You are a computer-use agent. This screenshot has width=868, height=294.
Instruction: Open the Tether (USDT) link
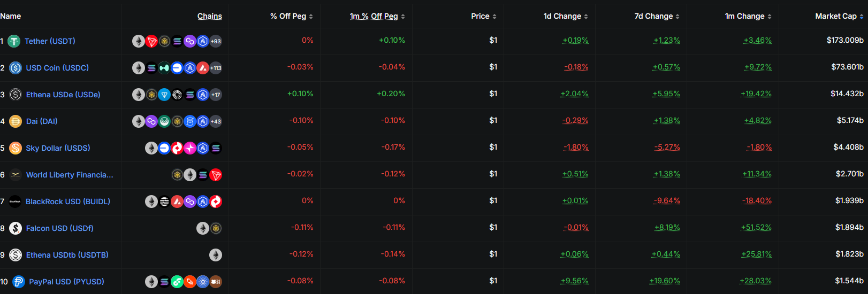click(50, 41)
